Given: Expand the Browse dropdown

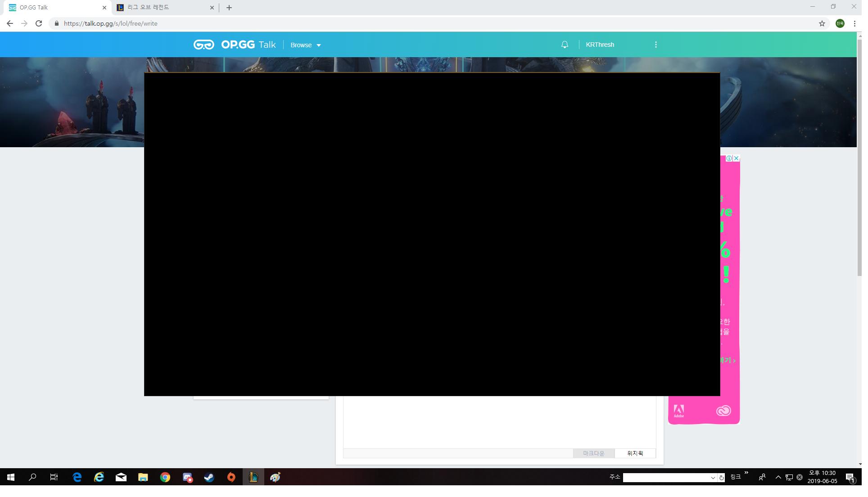Looking at the screenshot, I should click(x=305, y=45).
